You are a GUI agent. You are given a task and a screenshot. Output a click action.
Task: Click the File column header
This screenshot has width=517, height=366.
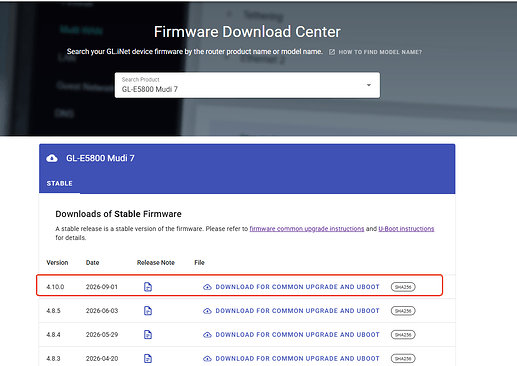pyautogui.click(x=199, y=263)
